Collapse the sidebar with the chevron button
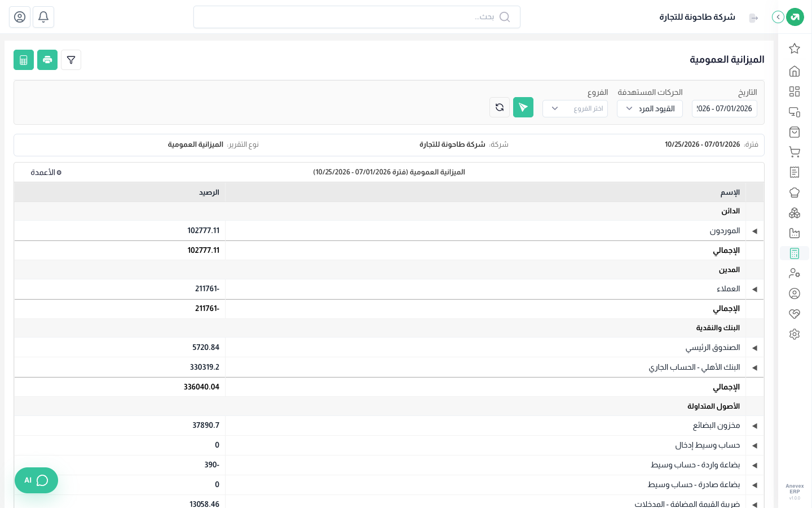This screenshot has width=812, height=508. click(778, 17)
